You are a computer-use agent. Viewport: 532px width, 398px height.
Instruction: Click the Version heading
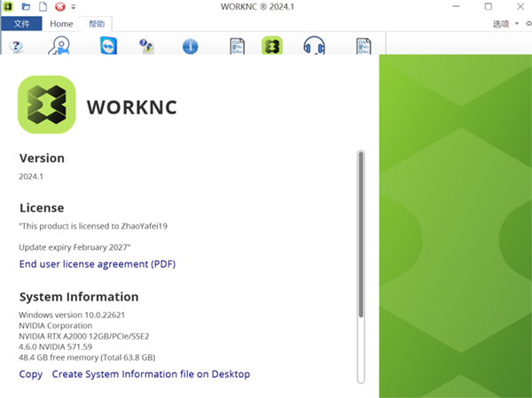point(42,158)
